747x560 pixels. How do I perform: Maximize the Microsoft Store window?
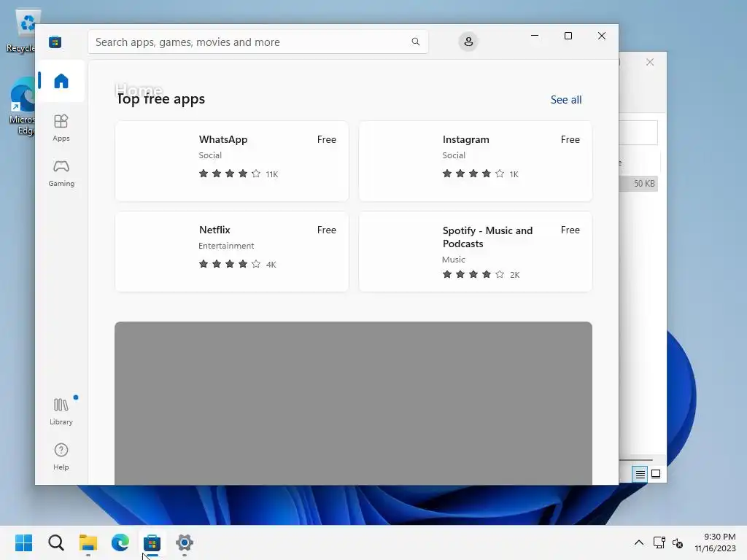click(568, 36)
